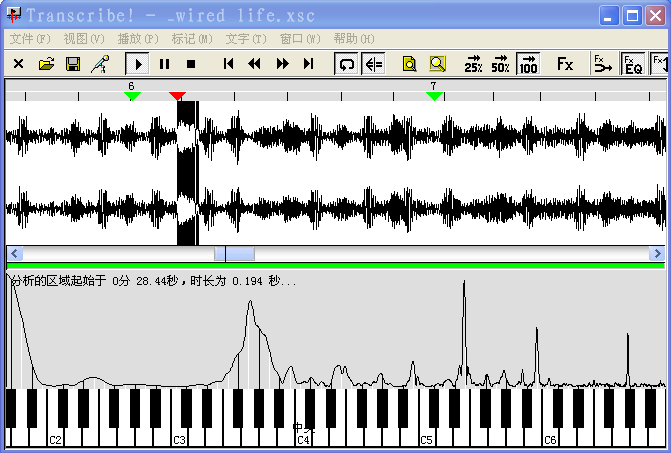The width and height of the screenshot is (671, 453).
Task: Click the Fx arrow bypass icon
Action: (x=603, y=64)
